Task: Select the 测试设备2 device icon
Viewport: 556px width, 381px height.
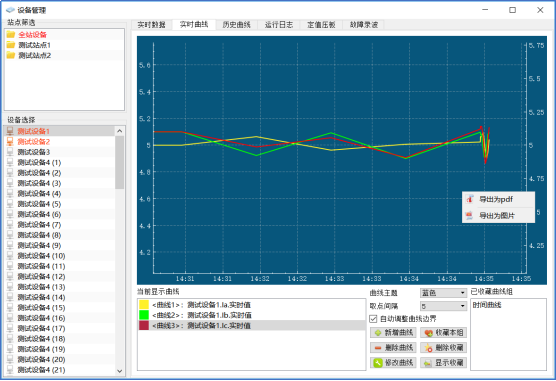Action: (10, 142)
